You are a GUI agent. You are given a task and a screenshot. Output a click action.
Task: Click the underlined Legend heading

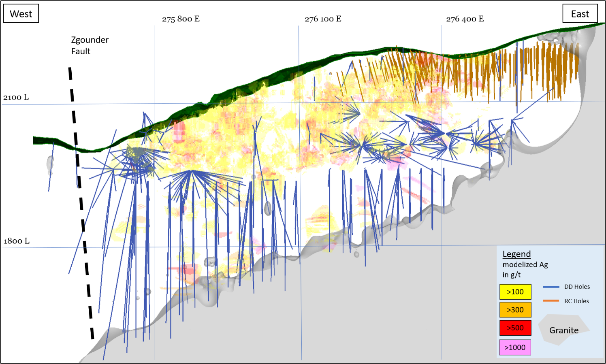516,254
